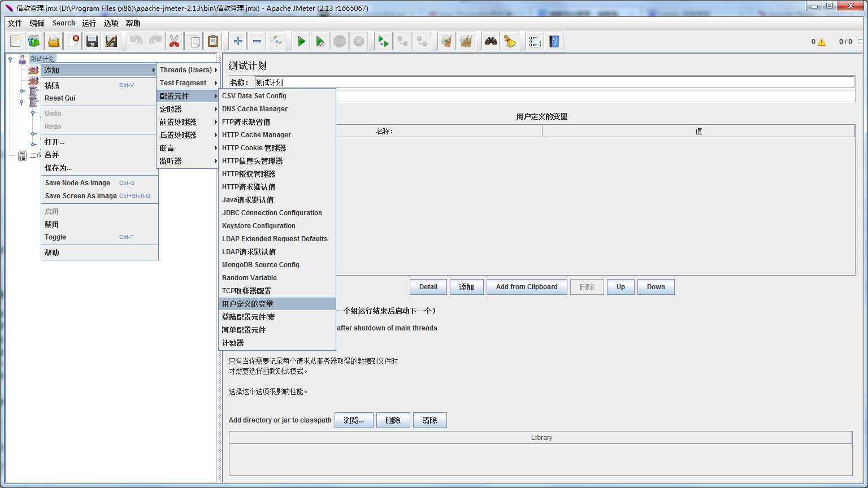Choose 计数器 config element
Image resolution: width=868 pixels, height=488 pixels.
pos(277,343)
